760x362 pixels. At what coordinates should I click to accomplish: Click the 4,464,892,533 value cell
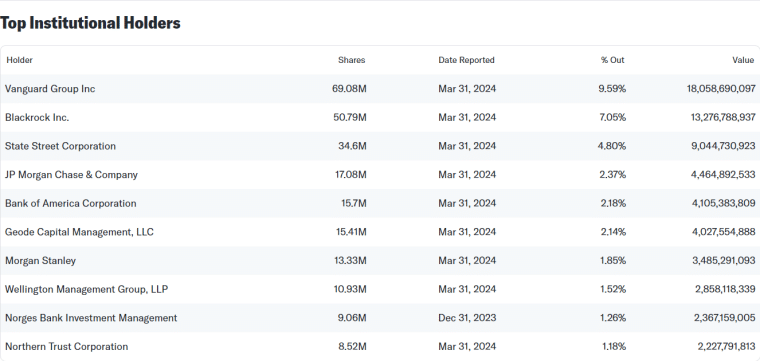(x=723, y=175)
